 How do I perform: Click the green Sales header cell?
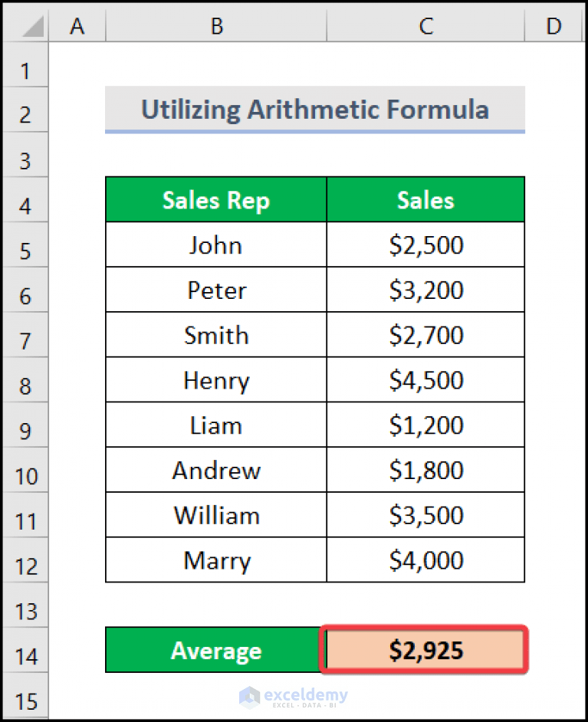pyautogui.click(x=425, y=199)
